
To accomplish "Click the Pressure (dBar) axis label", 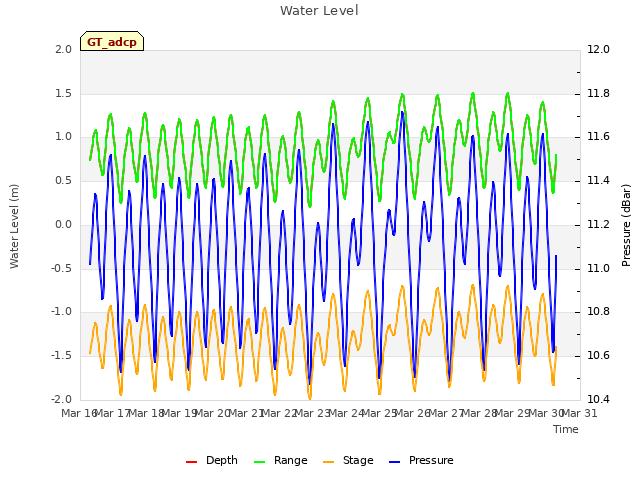I will point(626,225).
